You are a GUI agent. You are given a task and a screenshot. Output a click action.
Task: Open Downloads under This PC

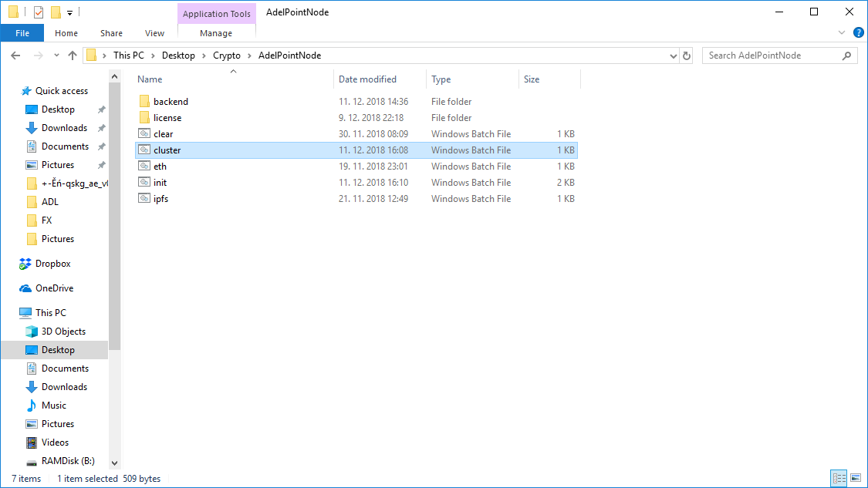click(x=64, y=387)
